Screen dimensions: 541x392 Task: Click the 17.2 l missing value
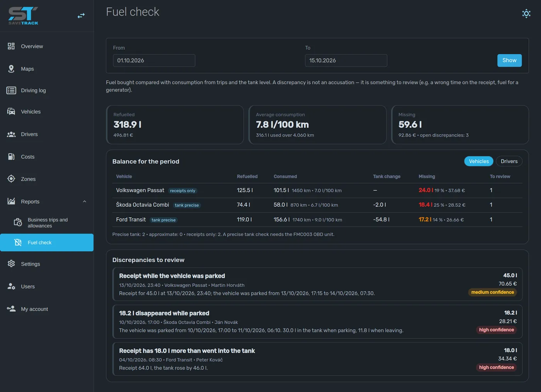click(425, 220)
